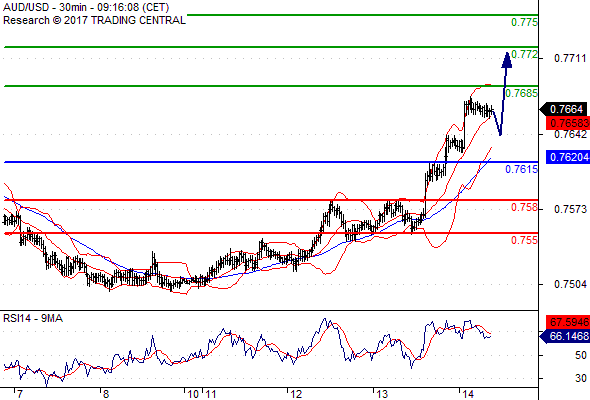
Task: Click the blue 0.76204 moving average tag
Action: coord(567,157)
